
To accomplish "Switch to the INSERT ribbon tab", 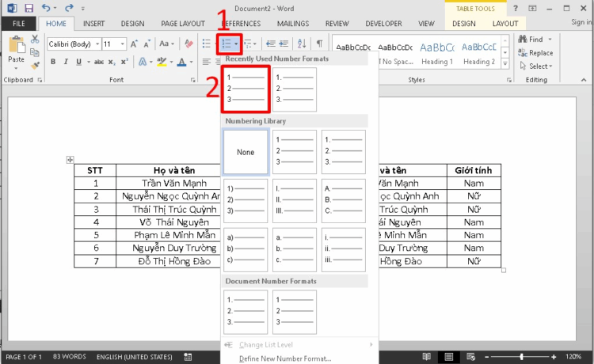I will (x=93, y=24).
